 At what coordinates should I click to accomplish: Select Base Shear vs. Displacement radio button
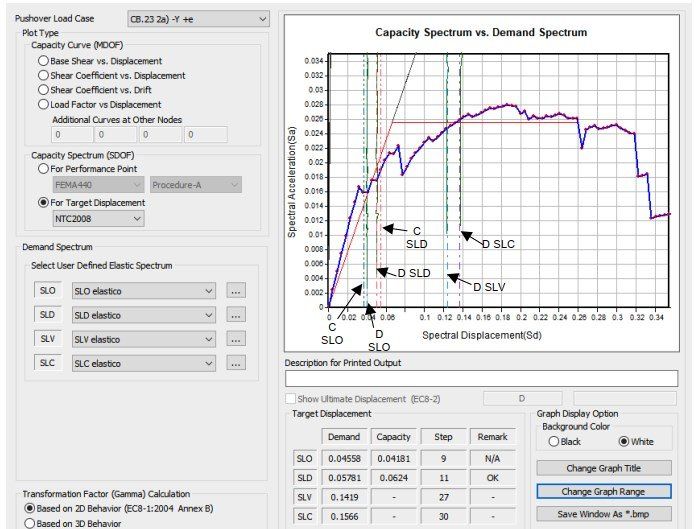click(43, 61)
